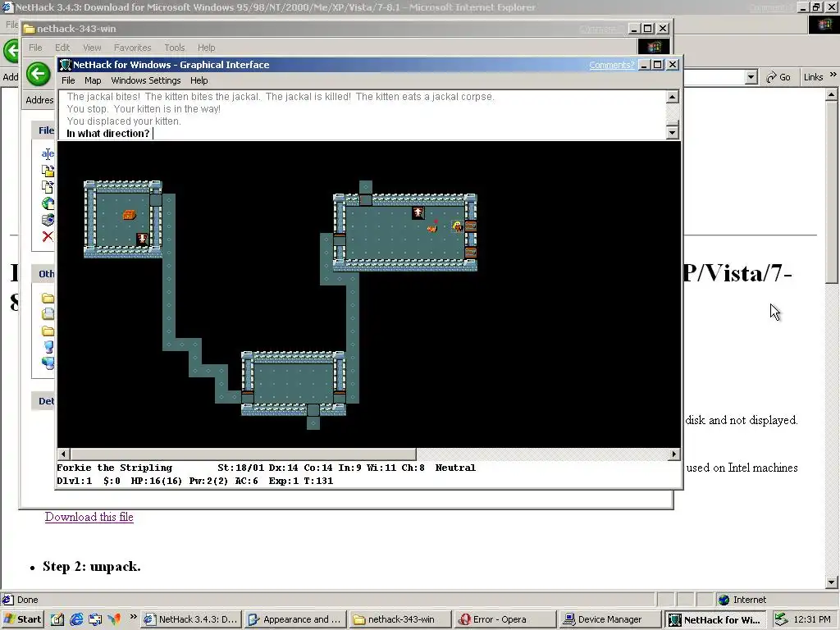Open the IE address bar dropdown arrow
The image size is (840, 630).
[751, 77]
